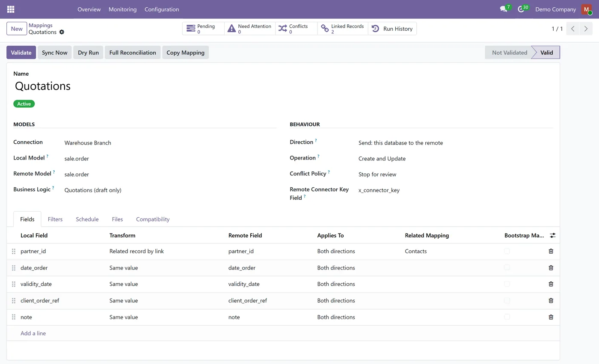Open the Need Attention stat button
Viewport: 599px width, 364px height.
click(x=250, y=29)
